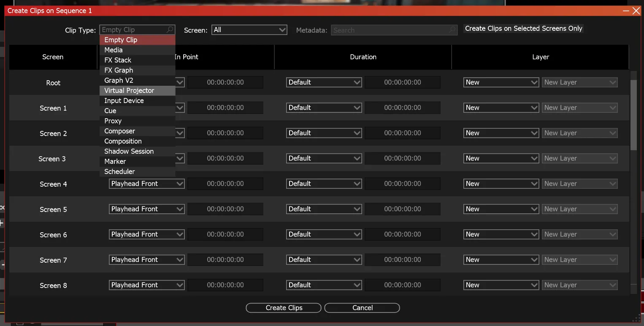Viewport: 644px width, 326px height.
Task: Click the Duration column header
Action: [363, 57]
